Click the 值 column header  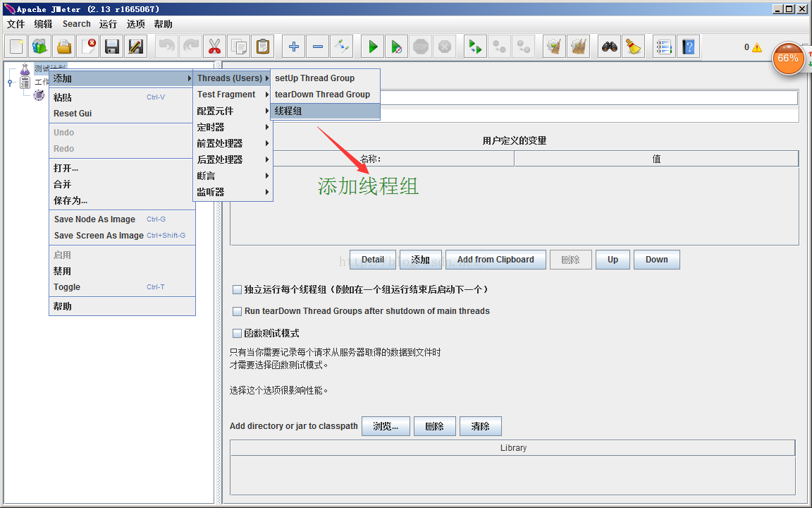(656, 159)
